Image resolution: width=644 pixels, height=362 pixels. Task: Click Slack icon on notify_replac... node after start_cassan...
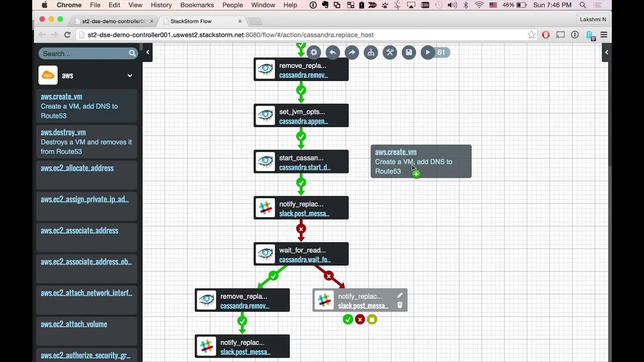click(265, 208)
